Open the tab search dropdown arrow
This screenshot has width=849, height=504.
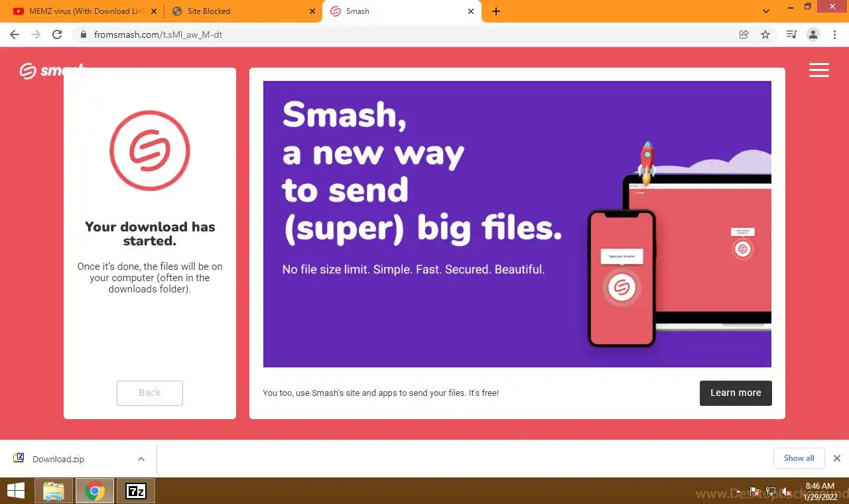click(x=766, y=11)
